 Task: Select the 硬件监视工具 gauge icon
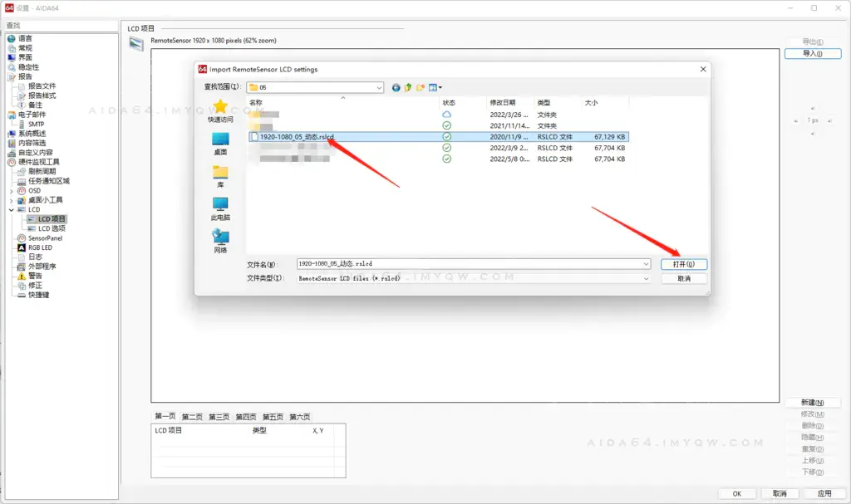(x=12, y=162)
